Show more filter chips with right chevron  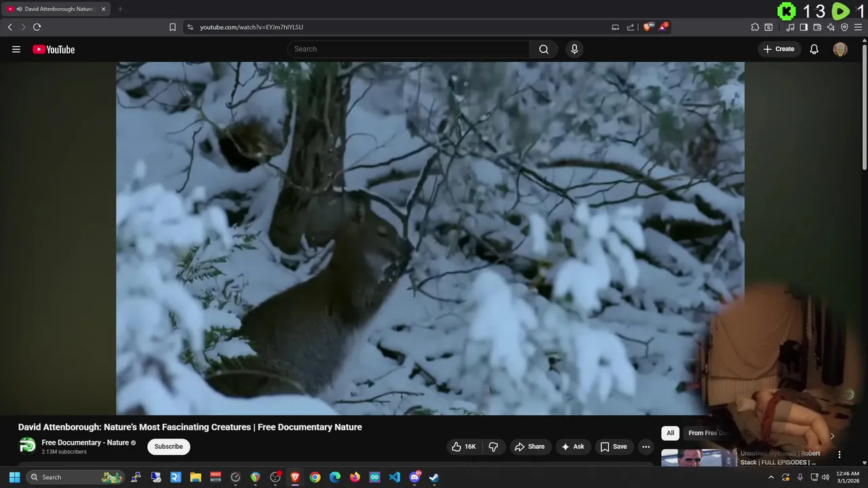click(x=832, y=436)
